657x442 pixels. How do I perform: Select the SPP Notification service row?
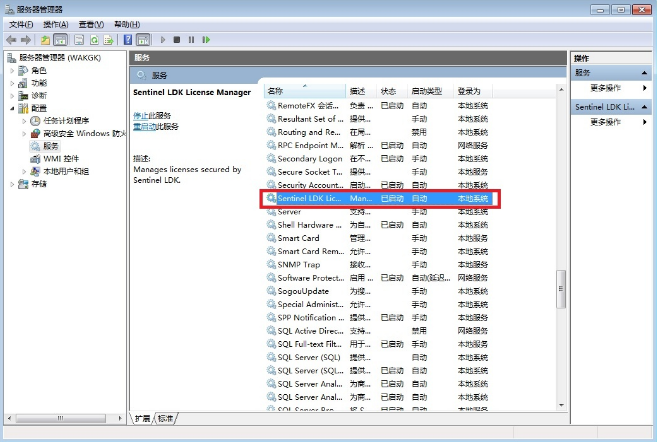coord(379,318)
